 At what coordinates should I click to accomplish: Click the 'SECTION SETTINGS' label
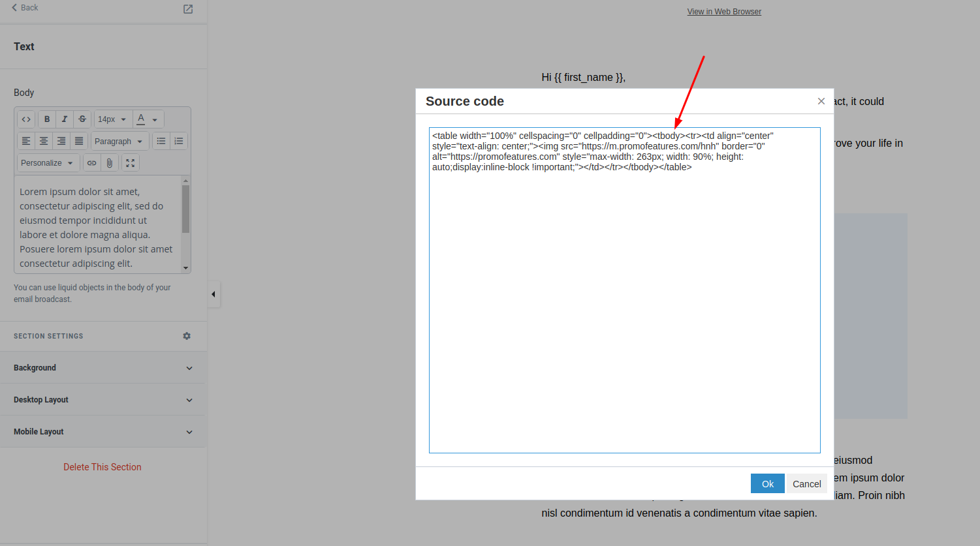(x=48, y=336)
